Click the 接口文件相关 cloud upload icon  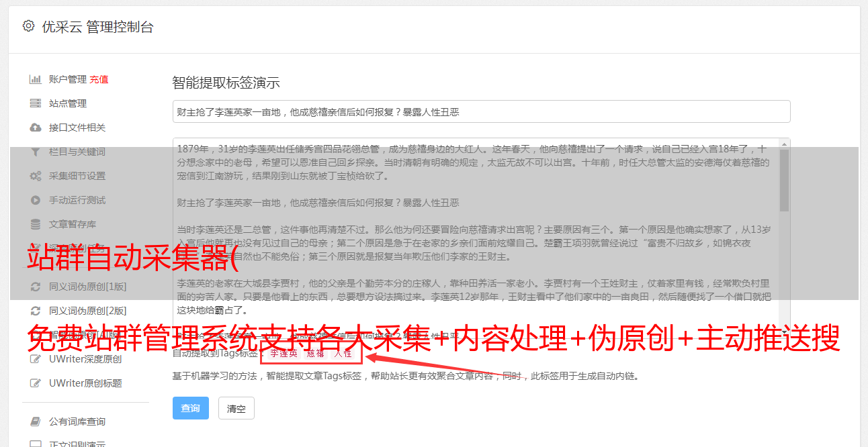(36, 128)
